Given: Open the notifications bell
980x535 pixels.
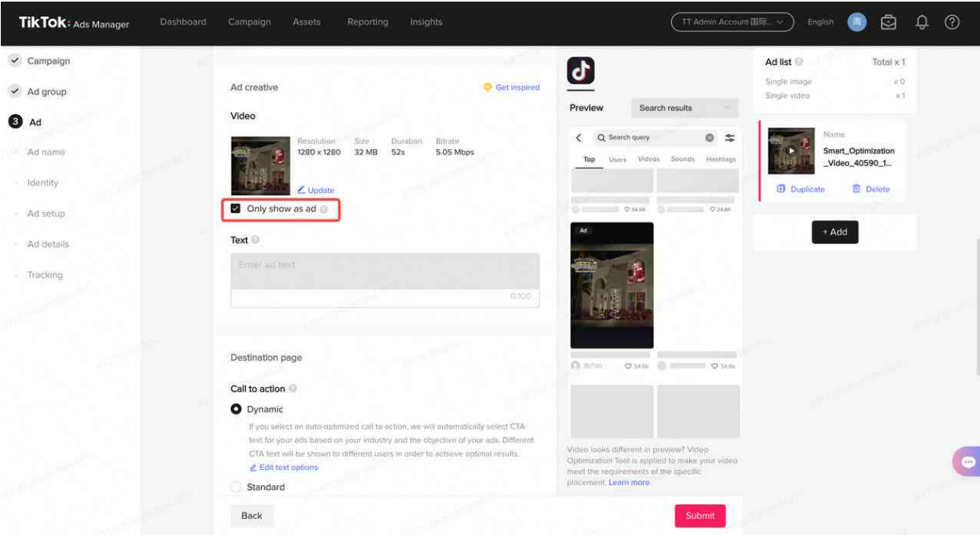Looking at the screenshot, I should tap(921, 22).
